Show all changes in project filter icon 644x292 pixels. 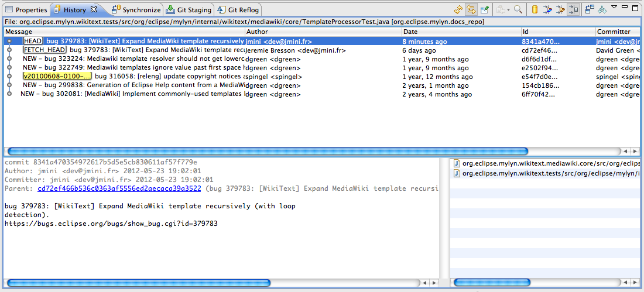click(x=547, y=9)
